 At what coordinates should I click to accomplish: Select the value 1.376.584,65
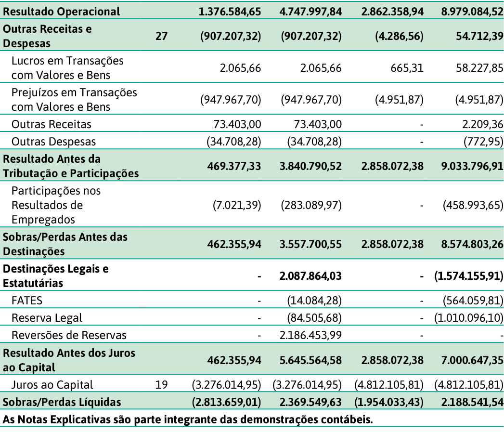(x=231, y=11)
